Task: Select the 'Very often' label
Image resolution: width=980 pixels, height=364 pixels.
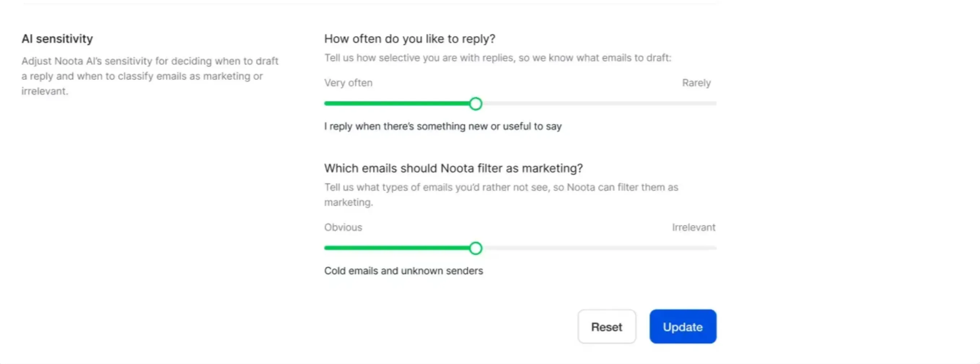Action: click(x=348, y=83)
